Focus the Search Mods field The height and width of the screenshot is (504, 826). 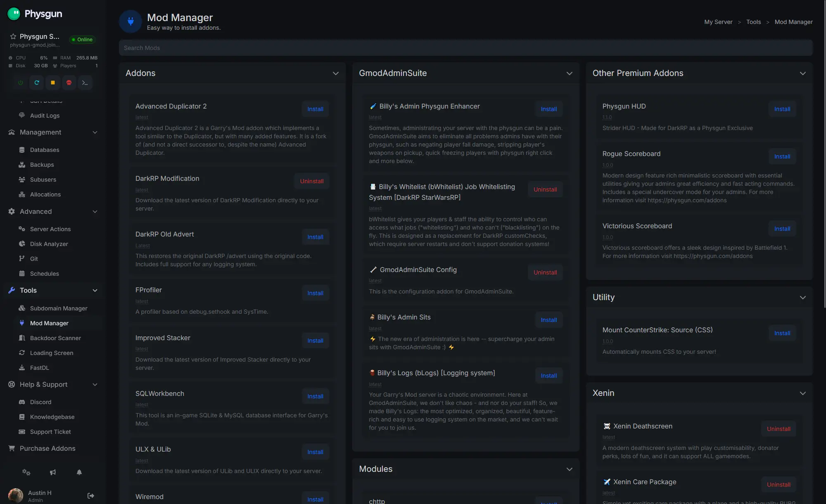[x=465, y=48]
